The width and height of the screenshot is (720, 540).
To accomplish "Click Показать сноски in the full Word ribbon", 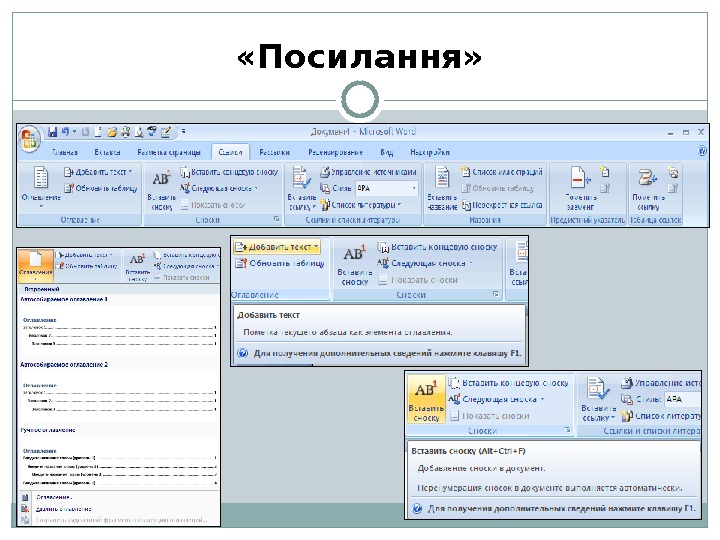I will tap(213, 205).
